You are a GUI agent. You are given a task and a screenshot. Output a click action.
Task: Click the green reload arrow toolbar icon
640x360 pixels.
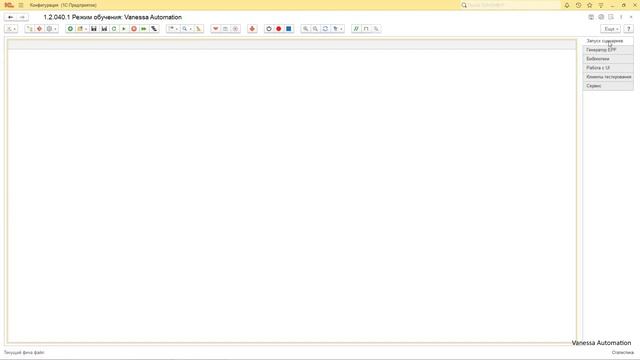pyautogui.click(x=114, y=29)
